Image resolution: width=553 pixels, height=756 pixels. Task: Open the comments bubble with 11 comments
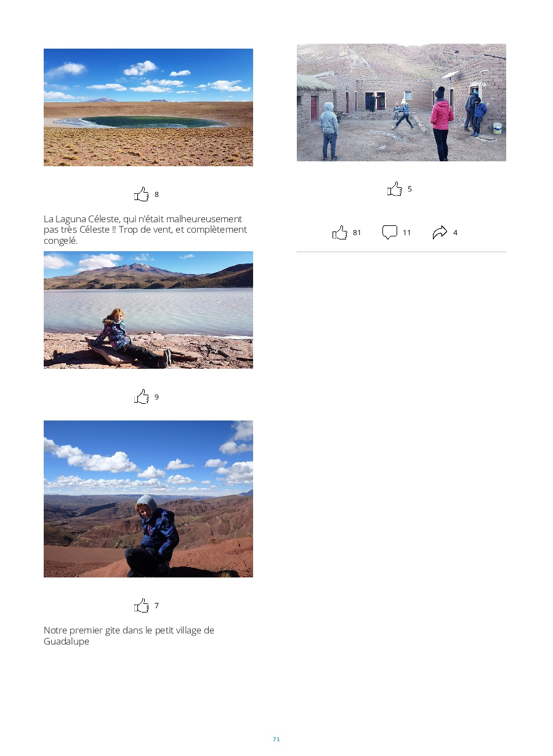tap(390, 233)
